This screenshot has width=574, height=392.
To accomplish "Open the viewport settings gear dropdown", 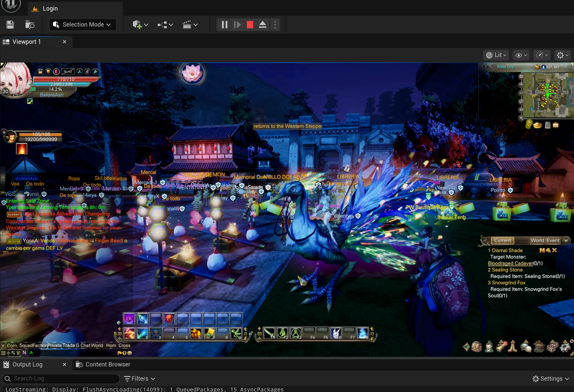I will (x=563, y=55).
